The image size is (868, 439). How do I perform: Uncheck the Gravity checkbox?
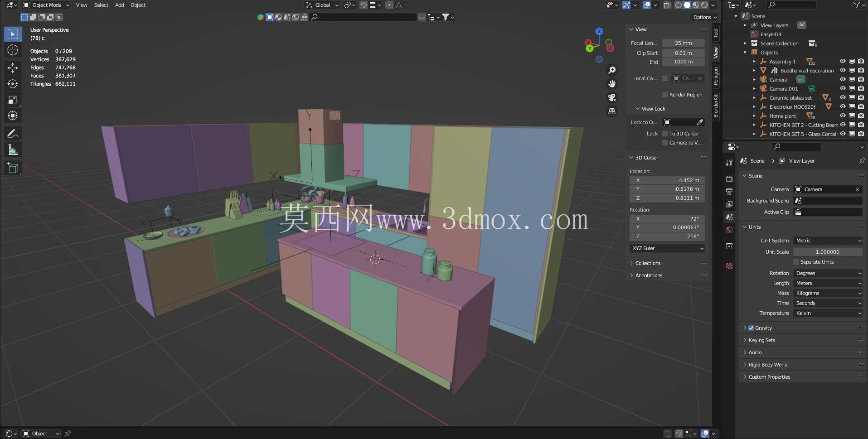[751, 328]
